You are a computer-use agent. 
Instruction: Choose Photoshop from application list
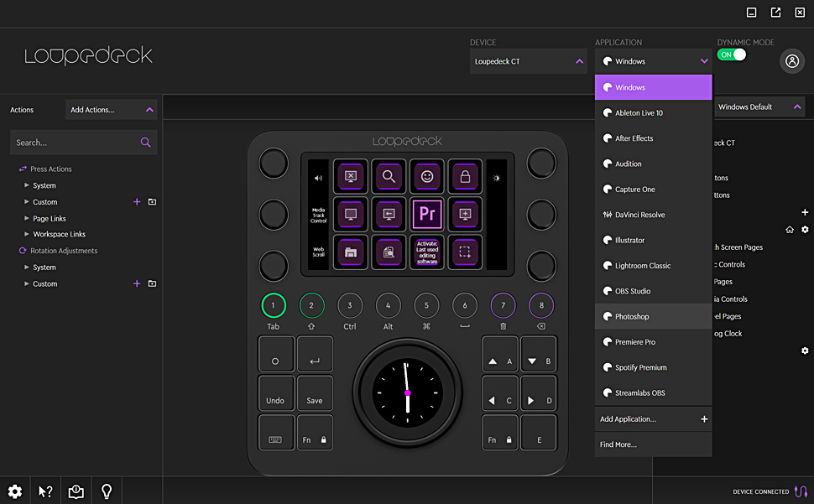tap(653, 316)
